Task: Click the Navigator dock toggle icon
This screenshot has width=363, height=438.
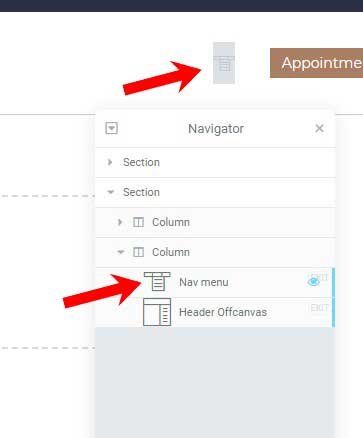Action: coord(111,128)
